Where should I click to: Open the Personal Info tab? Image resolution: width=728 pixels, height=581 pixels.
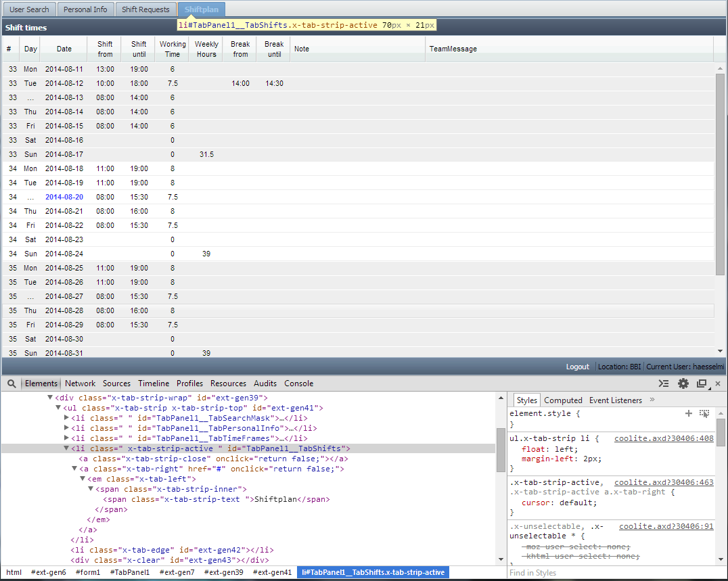(x=85, y=9)
